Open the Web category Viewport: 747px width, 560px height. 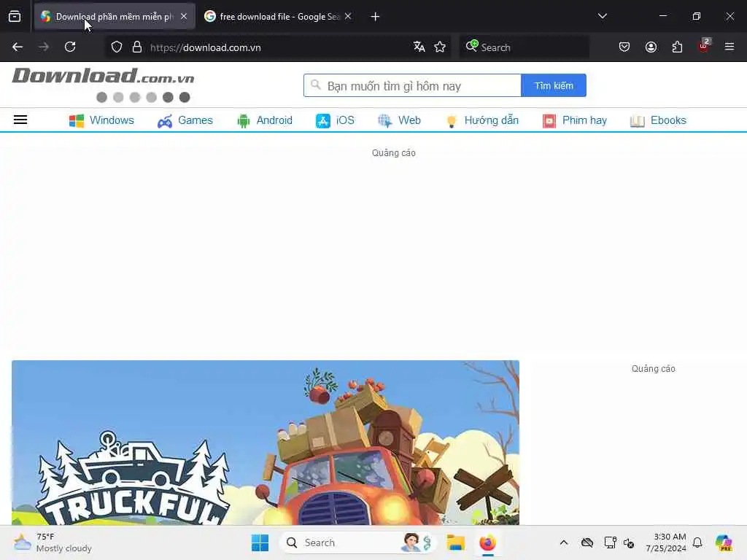399,120
